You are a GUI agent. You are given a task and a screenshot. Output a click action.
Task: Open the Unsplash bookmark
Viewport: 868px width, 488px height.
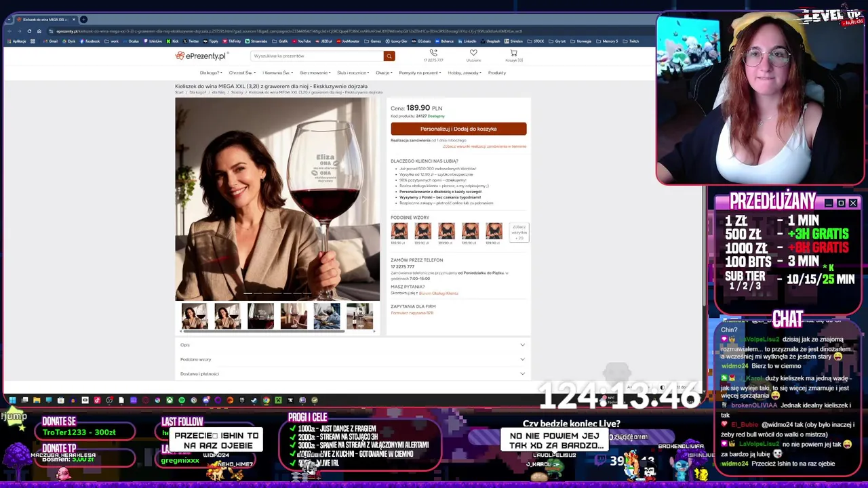490,41
